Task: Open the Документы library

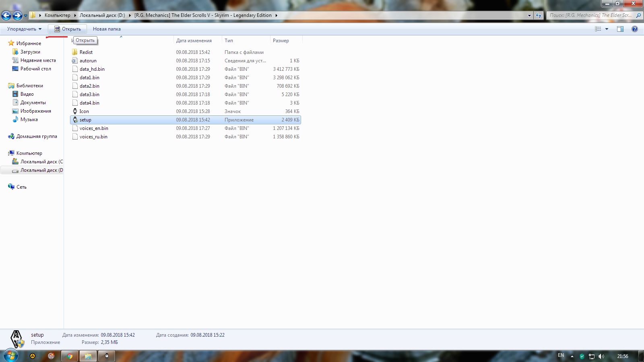Action: click(33, 103)
